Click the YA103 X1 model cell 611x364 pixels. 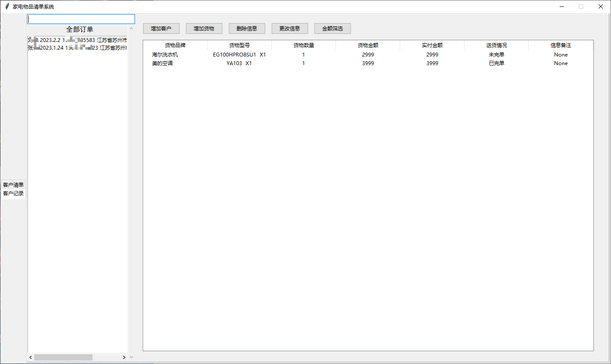(240, 63)
